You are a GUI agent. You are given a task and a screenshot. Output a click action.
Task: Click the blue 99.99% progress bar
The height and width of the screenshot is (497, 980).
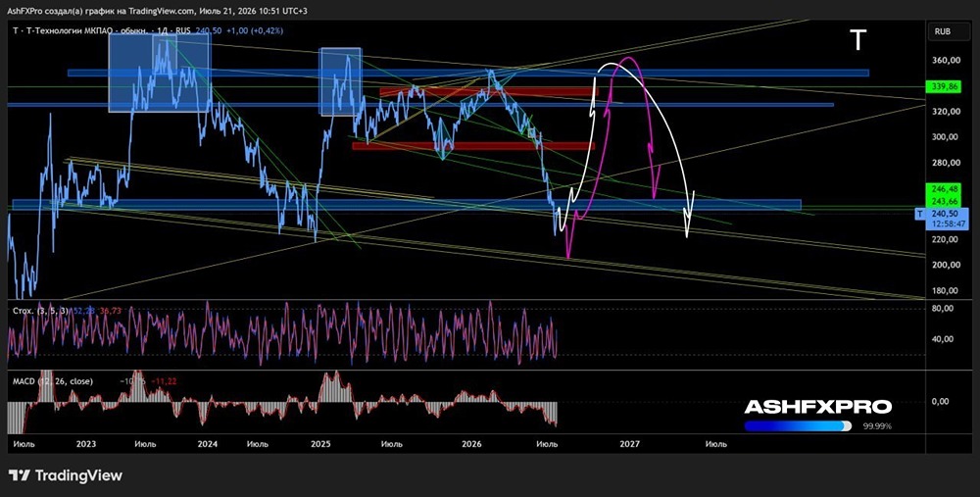pyautogui.click(x=798, y=425)
